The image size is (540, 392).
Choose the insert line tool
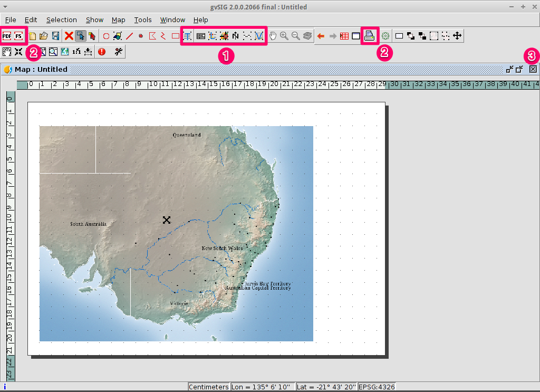(x=130, y=36)
